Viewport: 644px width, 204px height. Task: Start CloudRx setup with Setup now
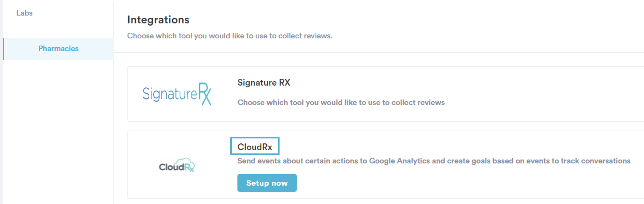(267, 183)
